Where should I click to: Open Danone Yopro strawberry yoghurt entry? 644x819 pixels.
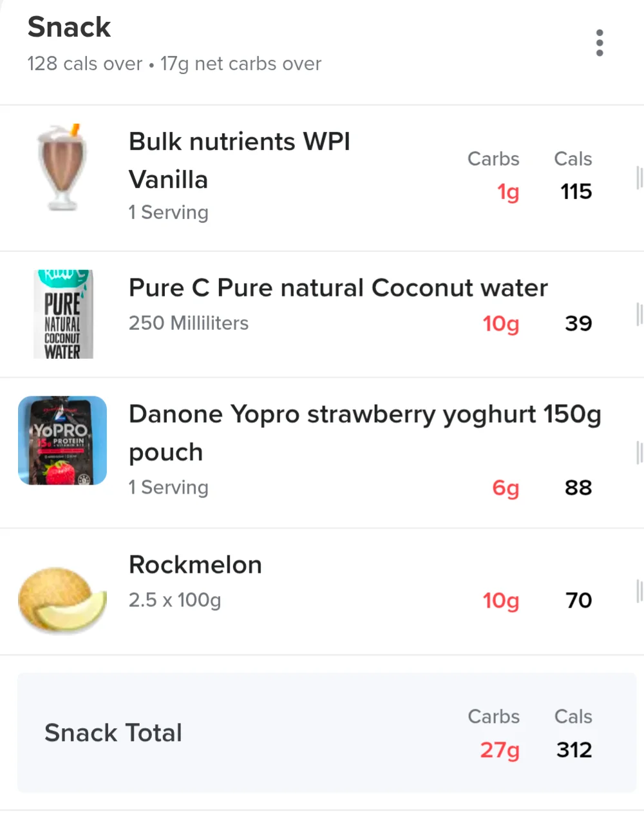click(322, 453)
